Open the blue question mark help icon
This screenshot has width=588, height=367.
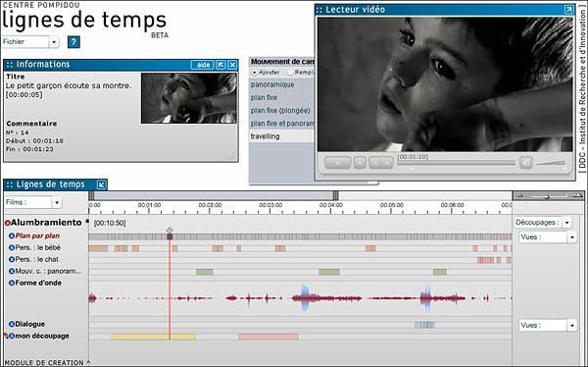click(73, 42)
